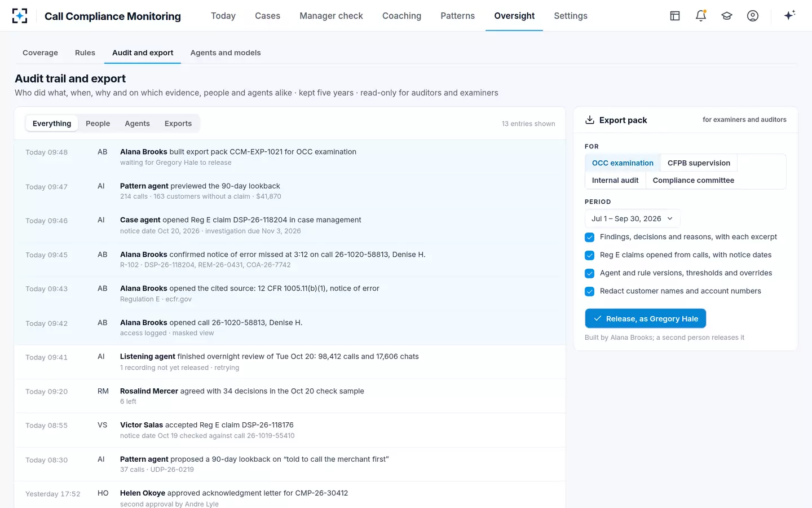Select CFPB supervision recipient
This screenshot has height=508, width=812.
coord(699,163)
